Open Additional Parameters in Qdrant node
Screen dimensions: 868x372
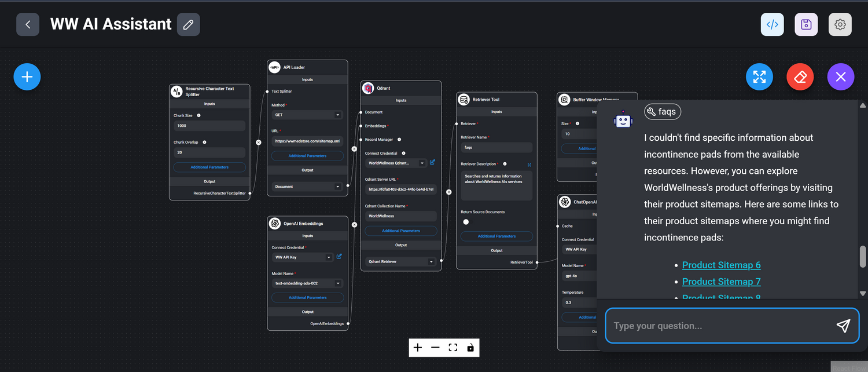(x=400, y=231)
